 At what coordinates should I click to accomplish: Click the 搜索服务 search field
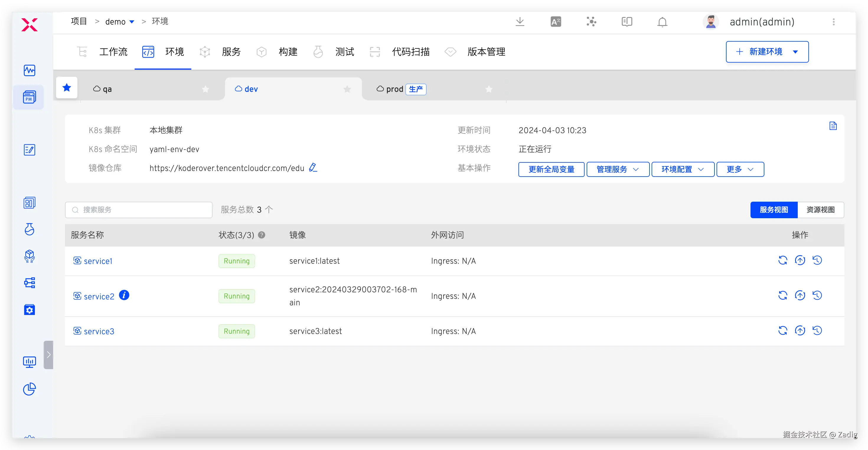pyautogui.click(x=138, y=210)
